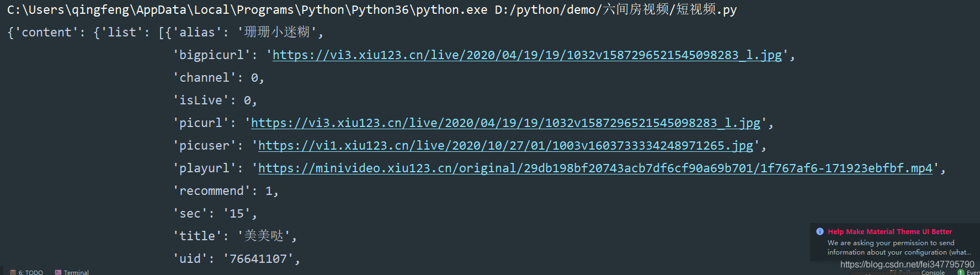
Task: Click the info icon in the notification
Action: tap(820, 231)
